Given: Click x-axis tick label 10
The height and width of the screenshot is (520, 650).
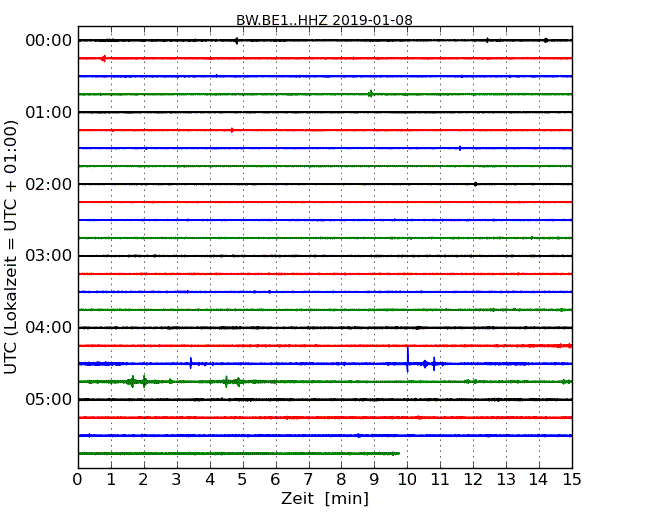Looking at the screenshot, I should (x=407, y=479).
